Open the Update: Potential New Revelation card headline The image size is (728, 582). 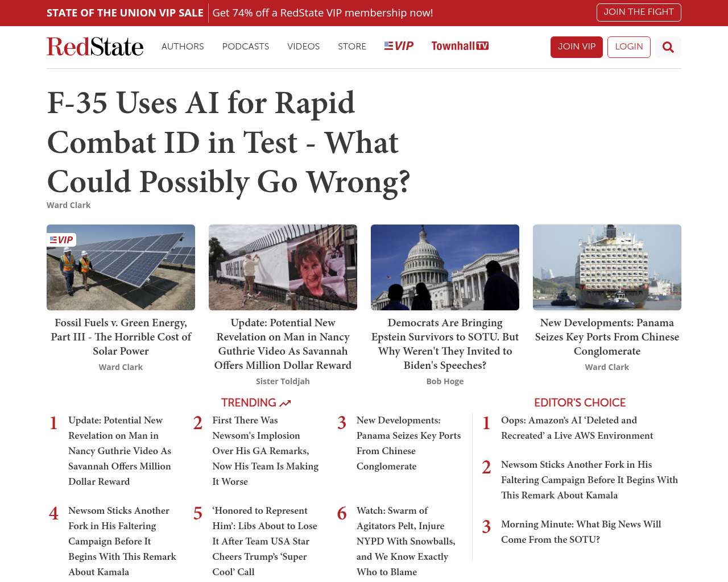click(283, 344)
